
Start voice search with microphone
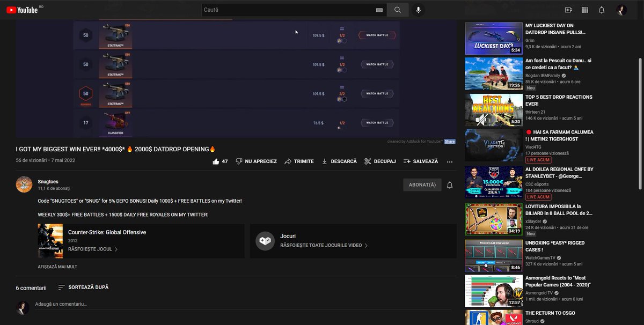419,10
